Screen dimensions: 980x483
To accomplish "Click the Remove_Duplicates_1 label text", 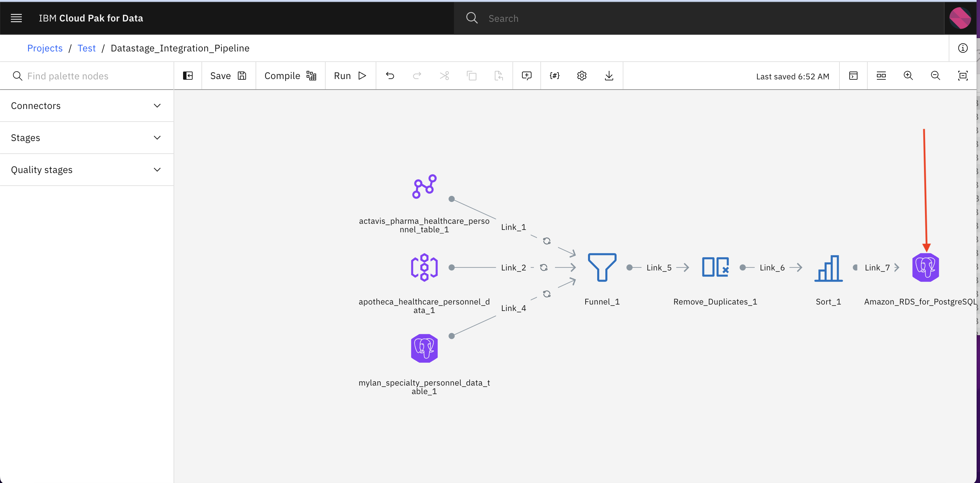I will [x=715, y=302].
